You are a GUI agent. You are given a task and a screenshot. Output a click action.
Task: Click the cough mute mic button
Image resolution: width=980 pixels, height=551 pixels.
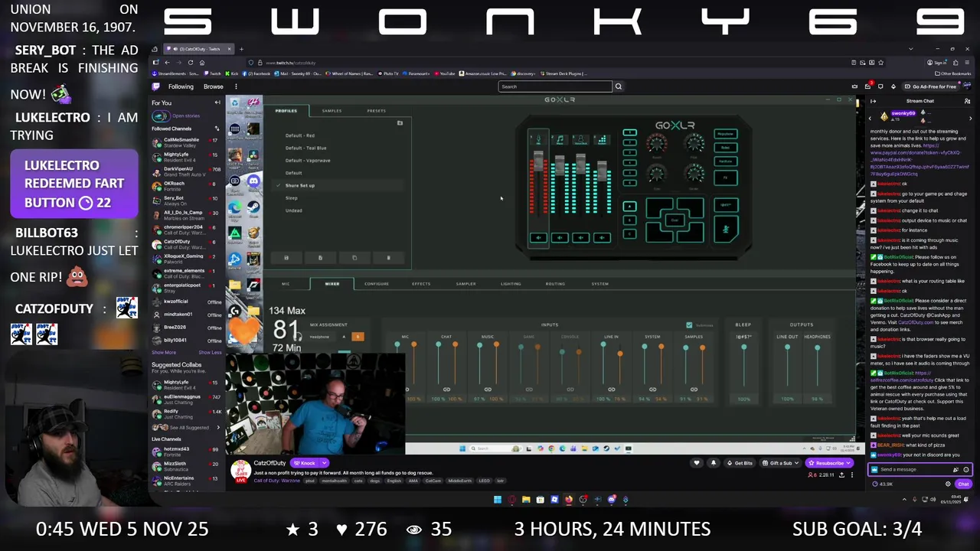tap(726, 229)
